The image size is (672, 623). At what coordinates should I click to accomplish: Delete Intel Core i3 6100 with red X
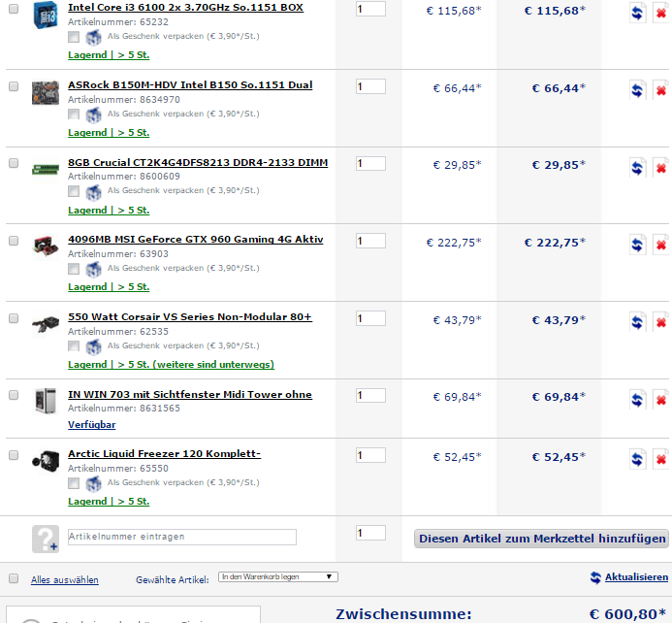click(x=661, y=14)
